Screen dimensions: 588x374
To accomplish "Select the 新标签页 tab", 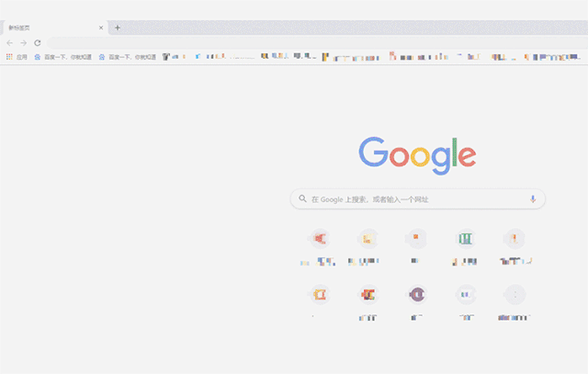I will pyautogui.click(x=55, y=28).
